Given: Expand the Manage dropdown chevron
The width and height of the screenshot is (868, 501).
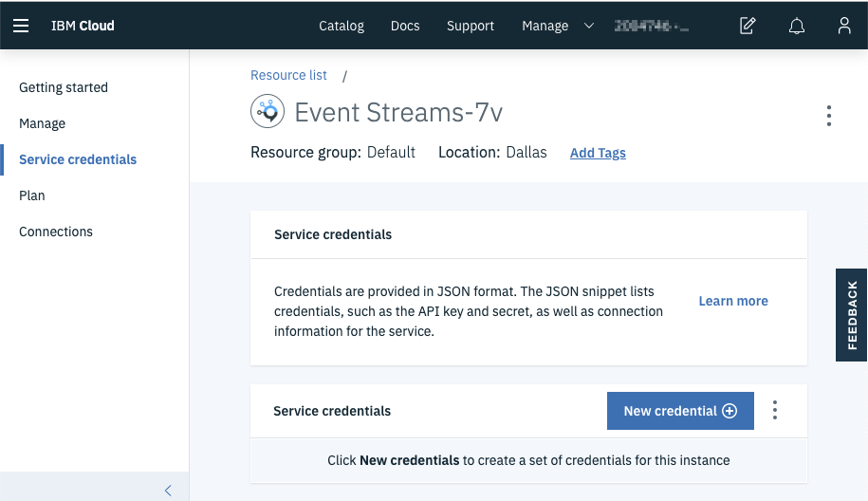Looking at the screenshot, I should [589, 26].
